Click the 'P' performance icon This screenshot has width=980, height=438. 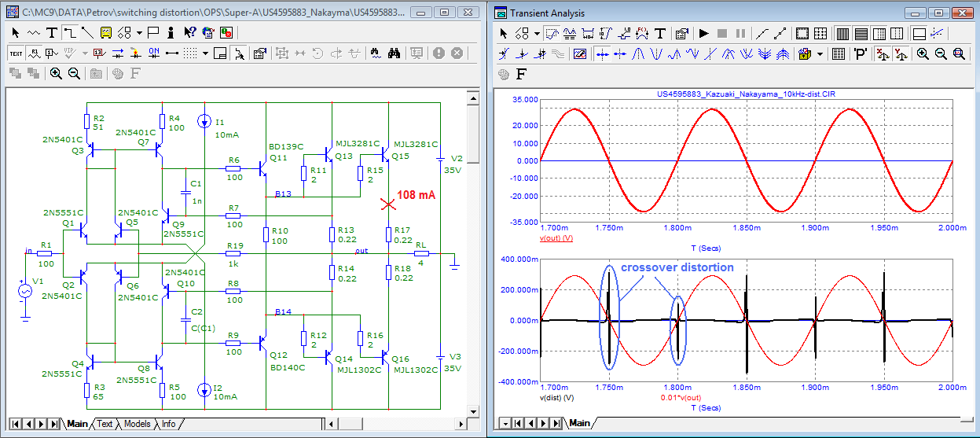point(860,53)
